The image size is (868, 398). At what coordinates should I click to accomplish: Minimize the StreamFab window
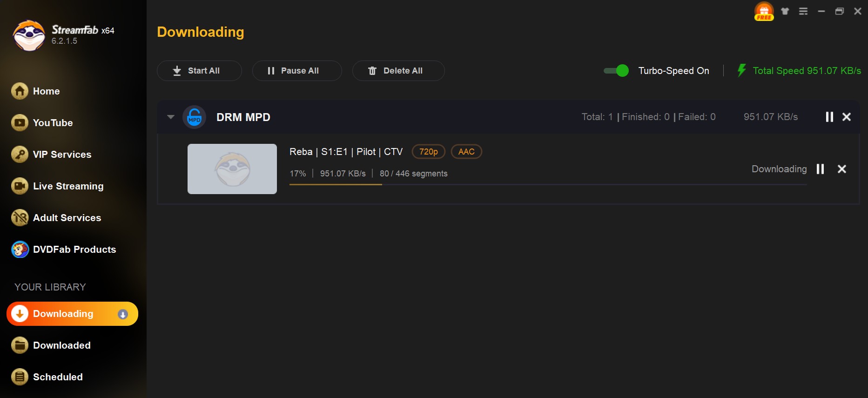pos(821,11)
